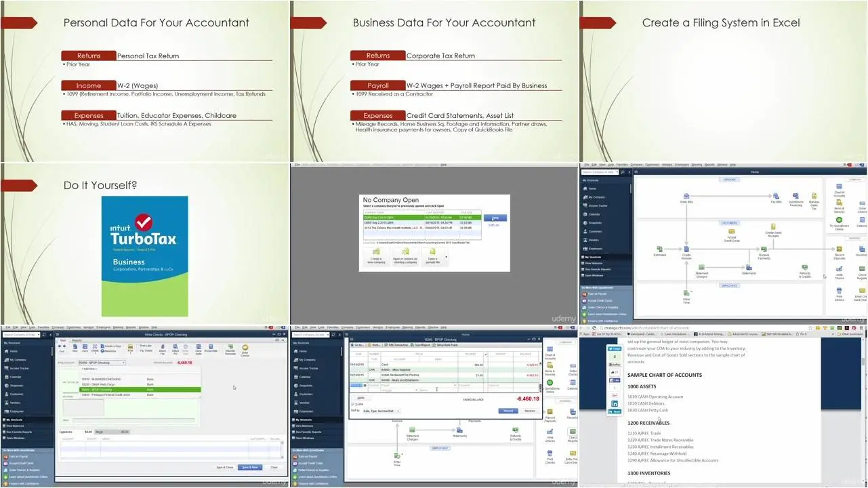Open the QuickBooks Financing icon
The width and height of the screenshot is (868, 488).
point(796,198)
